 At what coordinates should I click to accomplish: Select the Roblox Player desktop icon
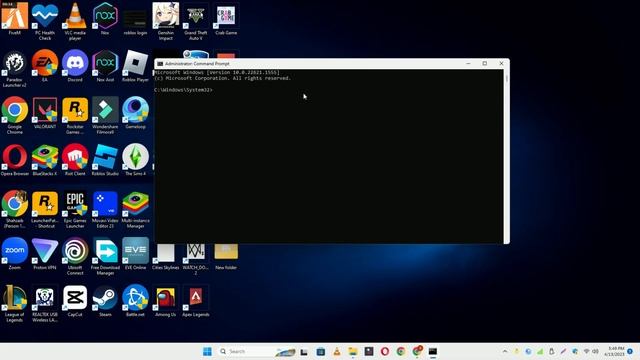coord(136,66)
